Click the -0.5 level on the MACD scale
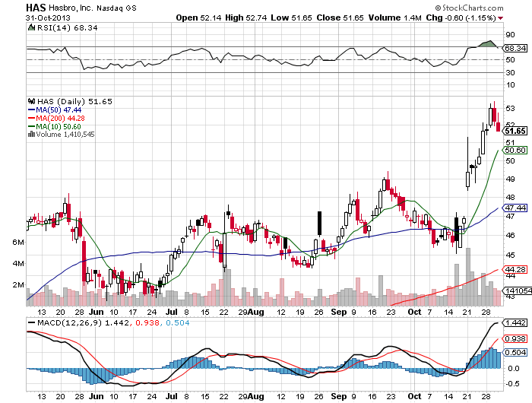 coord(512,384)
